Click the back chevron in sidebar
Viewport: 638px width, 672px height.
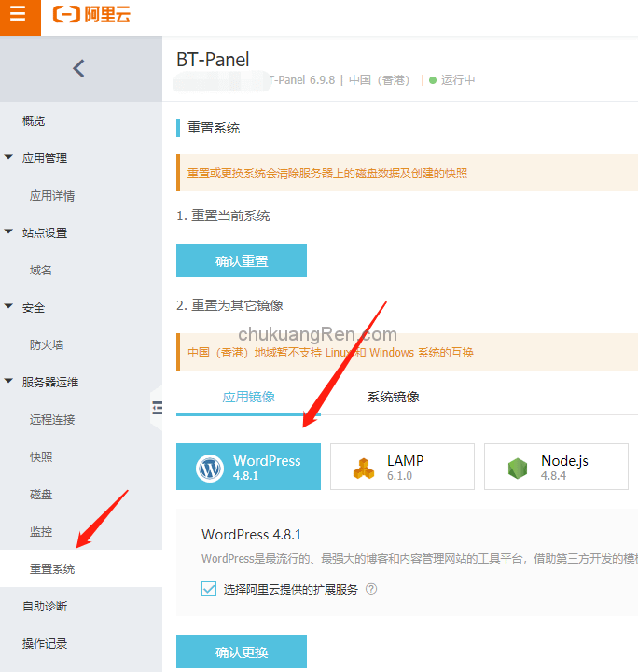[x=78, y=67]
